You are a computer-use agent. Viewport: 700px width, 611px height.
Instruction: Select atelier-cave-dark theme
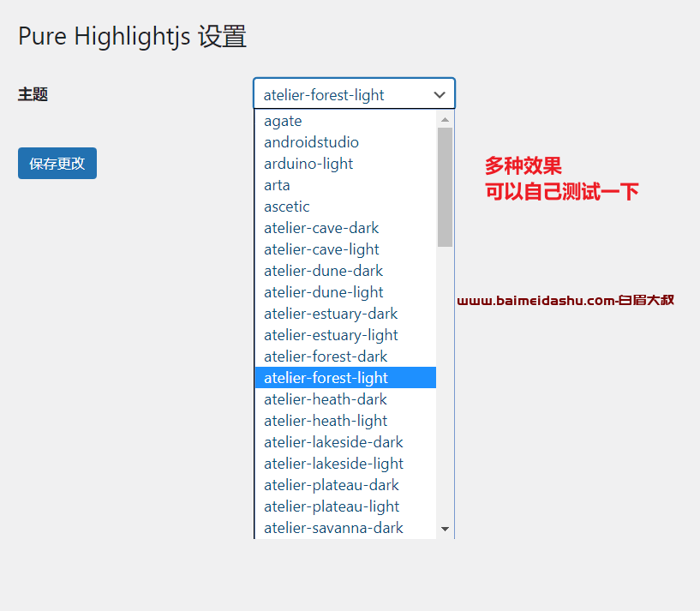345,228
